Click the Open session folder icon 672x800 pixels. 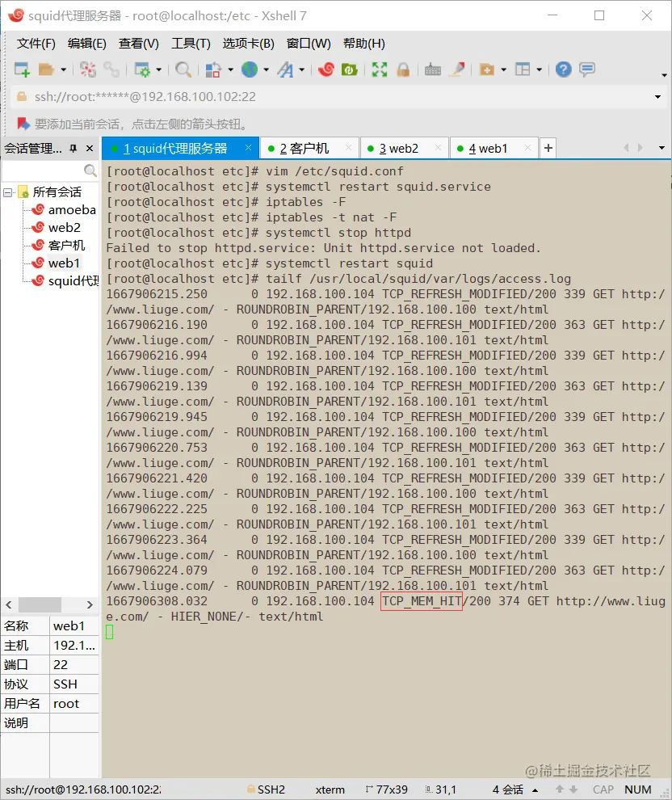(x=46, y=69)
